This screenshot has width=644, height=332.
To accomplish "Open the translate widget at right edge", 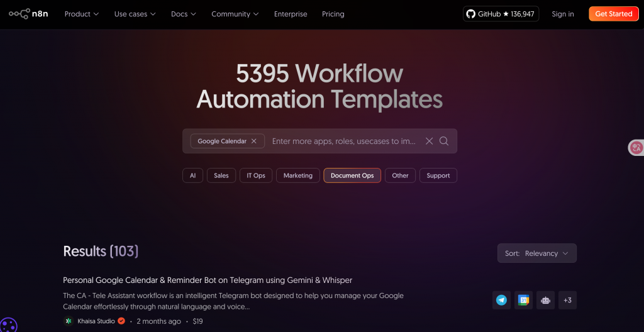I will tap(636, 148).
